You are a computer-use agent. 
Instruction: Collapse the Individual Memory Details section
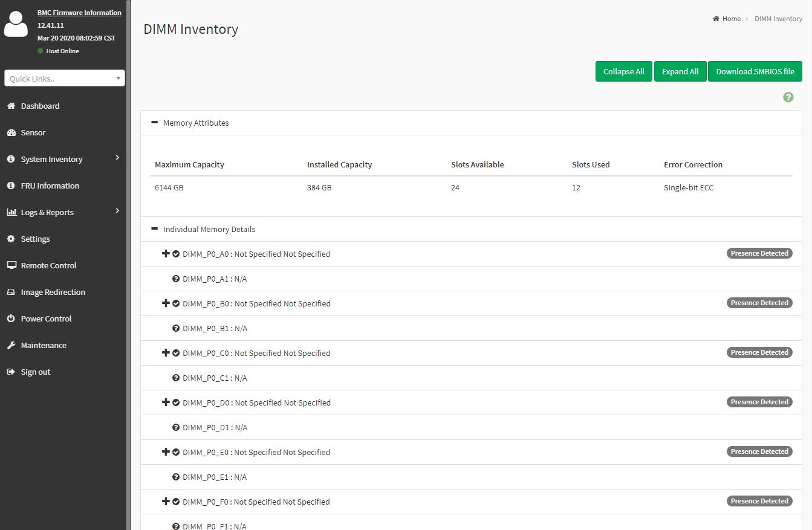point(155,229)
